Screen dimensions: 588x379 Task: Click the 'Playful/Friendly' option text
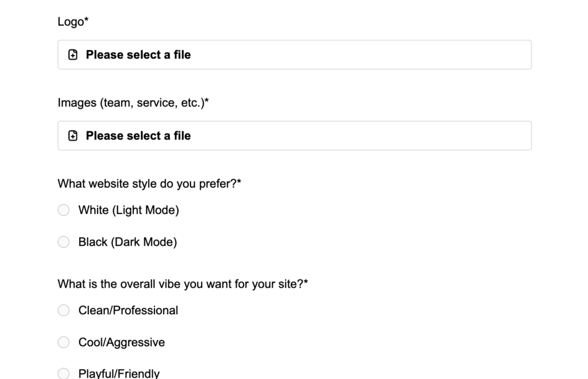point(119,374)
